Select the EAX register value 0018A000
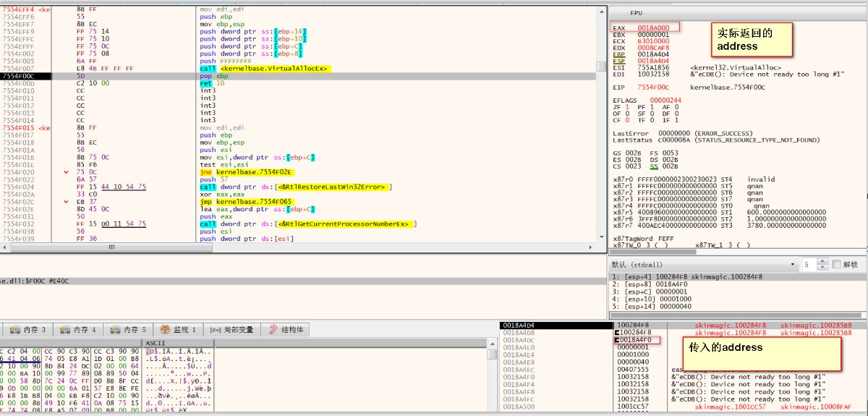Viewport: 868px width, 416px height. 652,27
